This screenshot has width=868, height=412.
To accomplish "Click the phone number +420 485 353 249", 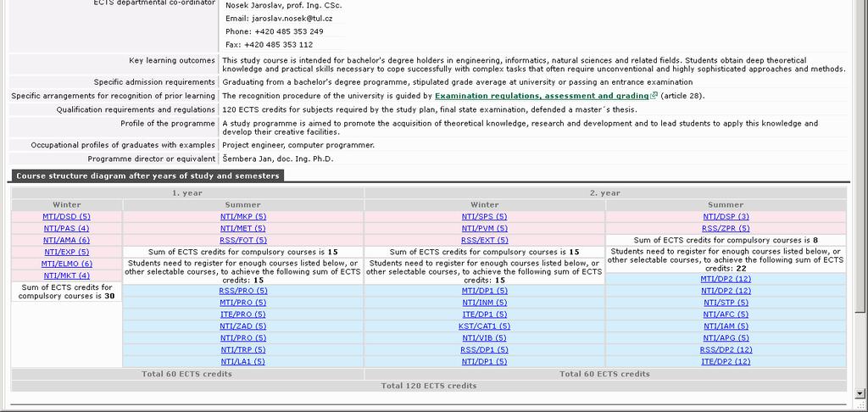I will point(289,31).
